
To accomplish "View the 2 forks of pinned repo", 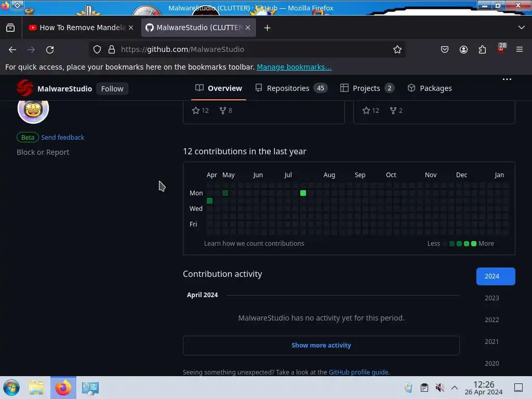I will coord(396,111).
